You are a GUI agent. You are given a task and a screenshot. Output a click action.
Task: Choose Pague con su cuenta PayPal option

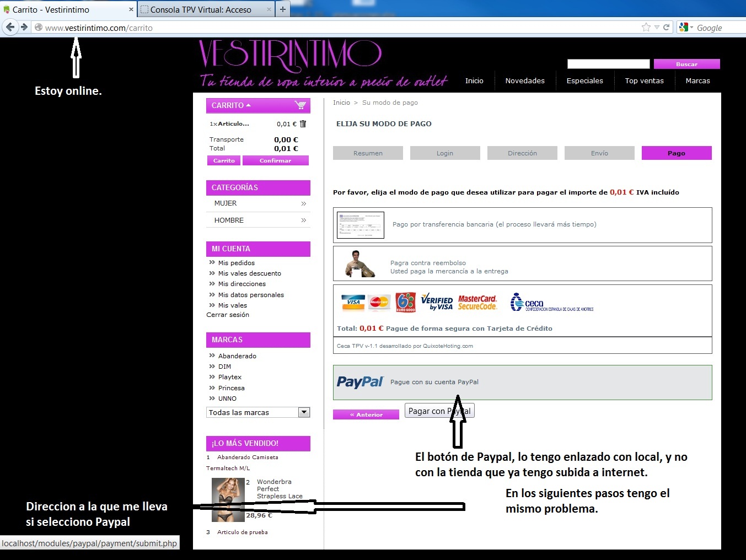tap(523, 383)
